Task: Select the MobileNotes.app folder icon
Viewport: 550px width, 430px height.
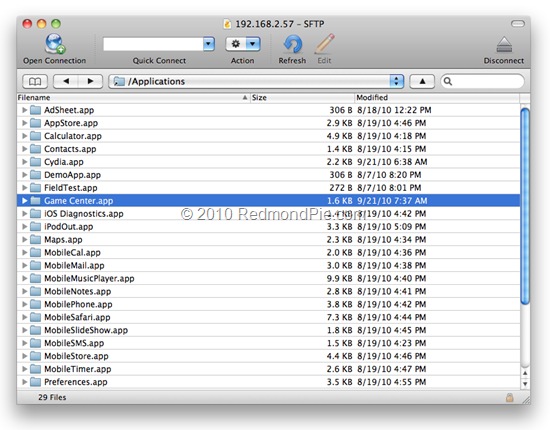Action: click(35, 291)
